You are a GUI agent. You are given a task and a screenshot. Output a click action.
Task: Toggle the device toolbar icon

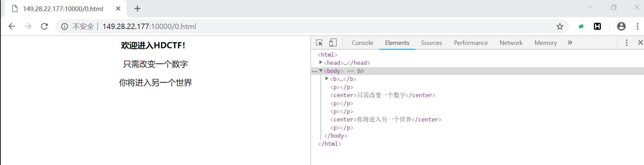333,43
